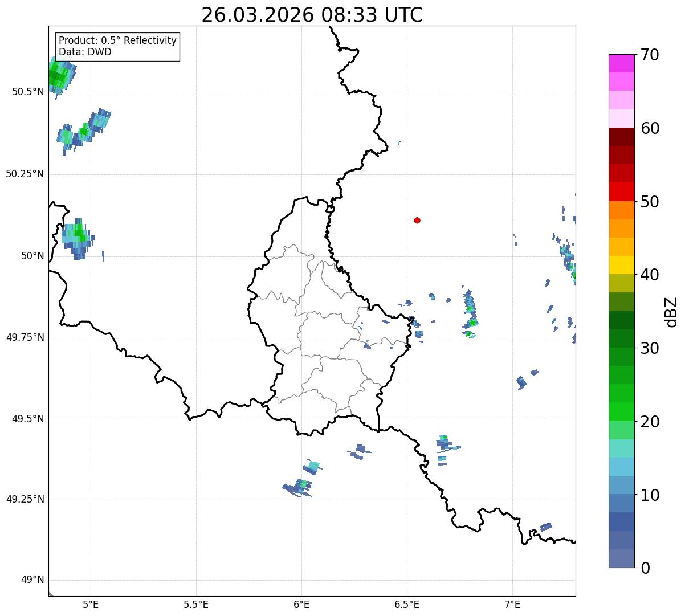This screenshot has width=685, height=616.
Task: Click the red station marker dot
Action: [x=417, y=221]
